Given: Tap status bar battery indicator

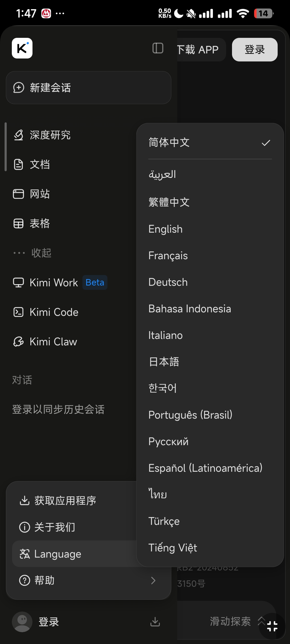Looking at the screenshot, I should tap(264, 13).
